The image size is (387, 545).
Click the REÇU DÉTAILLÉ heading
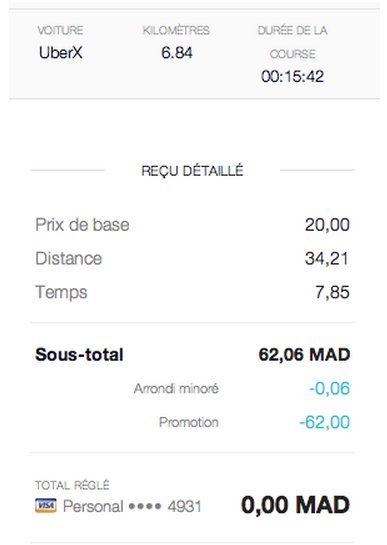[x=192, y=171]
